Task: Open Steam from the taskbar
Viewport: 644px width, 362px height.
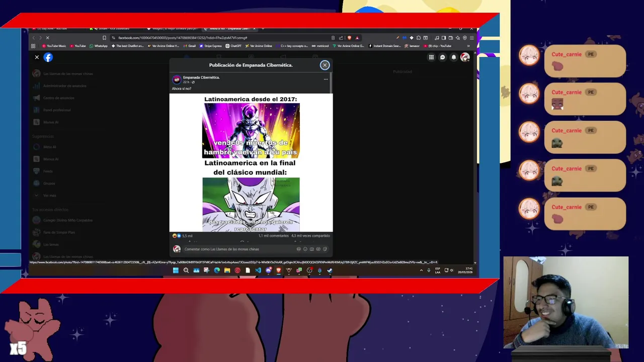Action: [x=330, y=270]
